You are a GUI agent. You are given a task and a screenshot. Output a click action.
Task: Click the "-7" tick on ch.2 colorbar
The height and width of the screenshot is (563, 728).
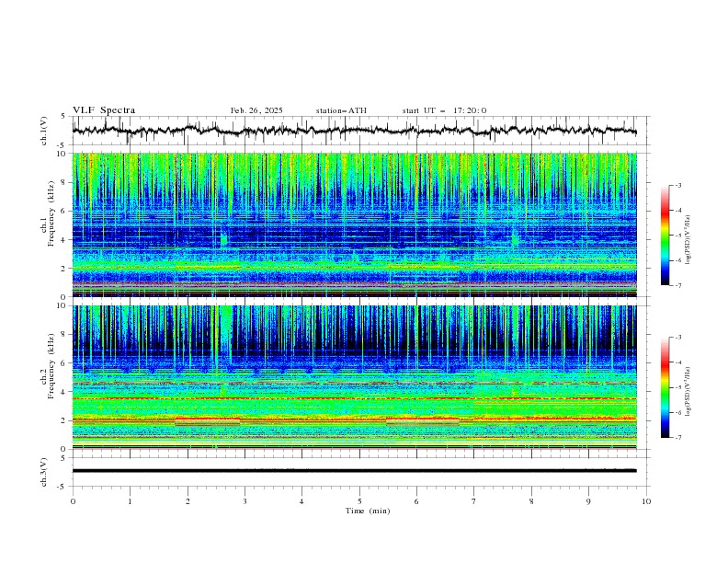(677, 438)
